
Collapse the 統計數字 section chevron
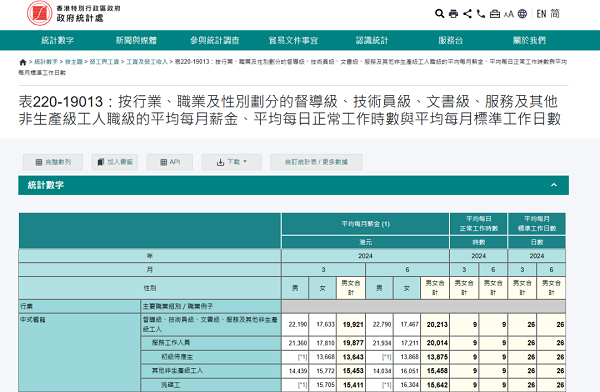click(554, 185)
